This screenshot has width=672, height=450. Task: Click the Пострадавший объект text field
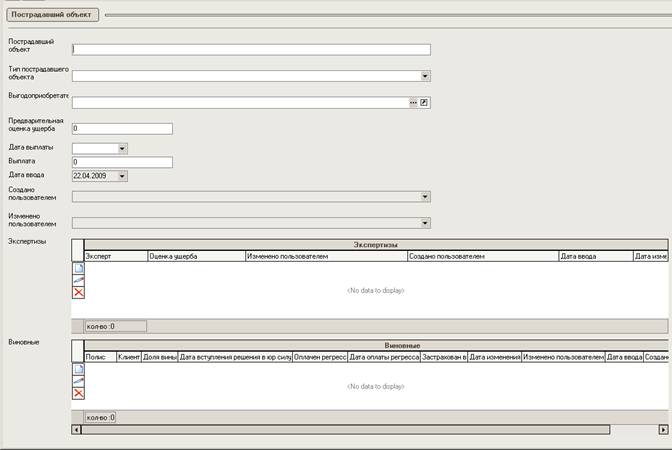click(250, 49)
